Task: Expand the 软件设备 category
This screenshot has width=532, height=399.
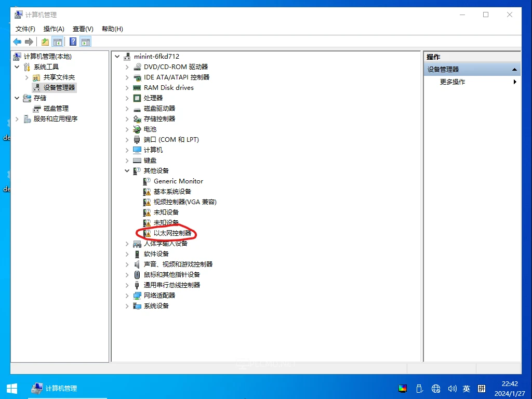Action: [127, 254]
